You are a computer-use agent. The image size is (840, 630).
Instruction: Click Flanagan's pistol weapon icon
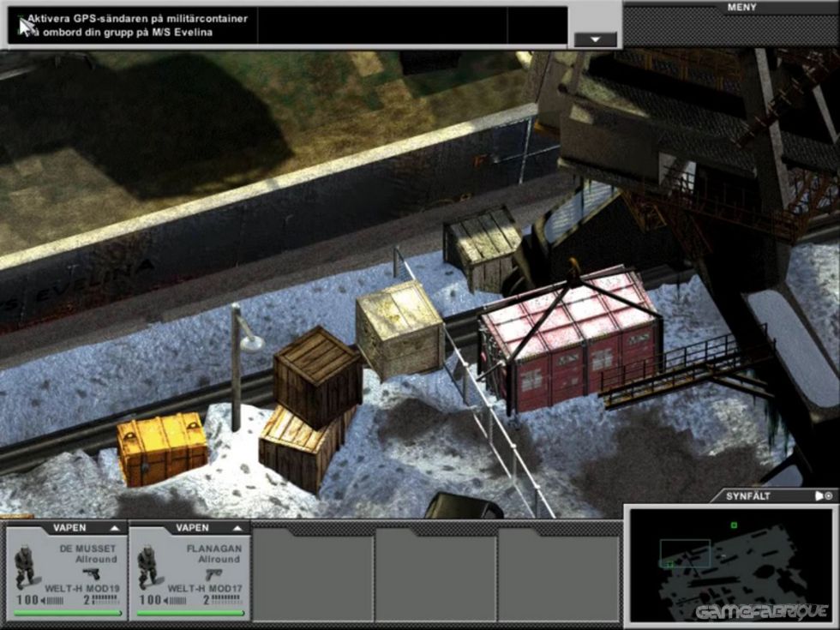click(x=214, y=573)
